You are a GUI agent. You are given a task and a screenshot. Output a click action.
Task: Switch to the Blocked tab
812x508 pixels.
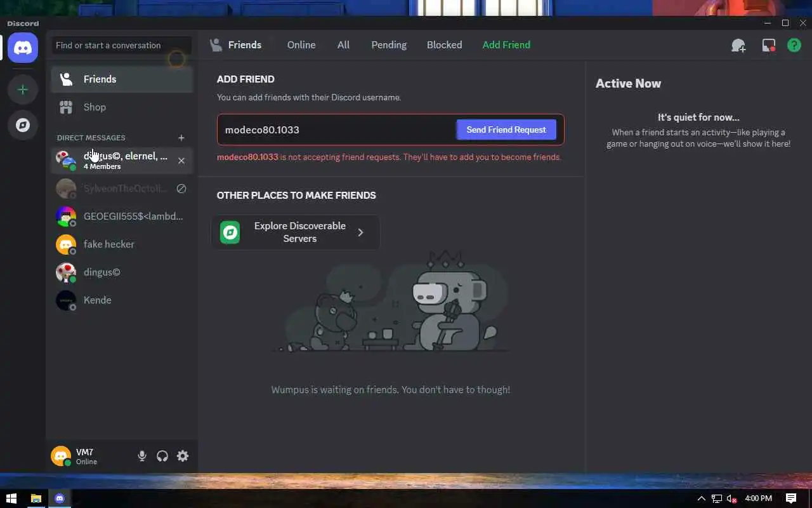(x=444, y=45)
